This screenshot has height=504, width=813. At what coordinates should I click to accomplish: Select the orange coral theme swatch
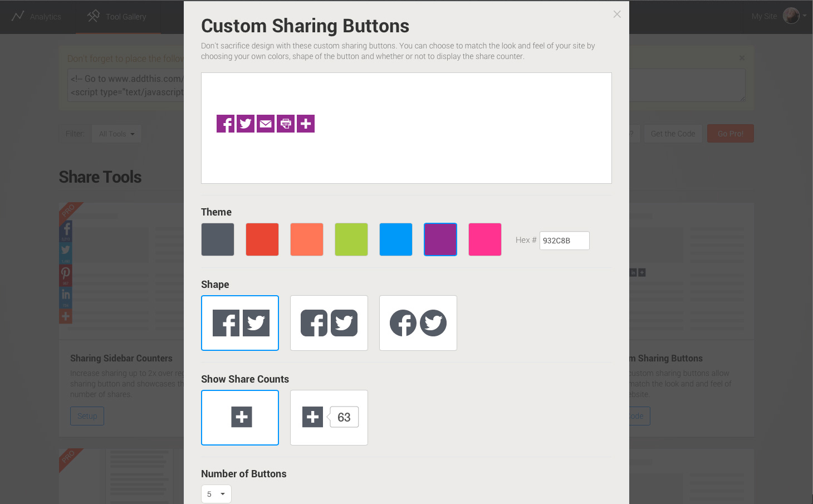pos(307,239)
